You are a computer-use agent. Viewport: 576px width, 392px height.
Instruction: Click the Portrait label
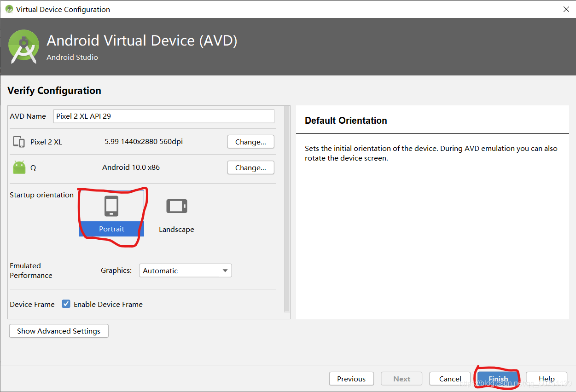tap(111, 229)
